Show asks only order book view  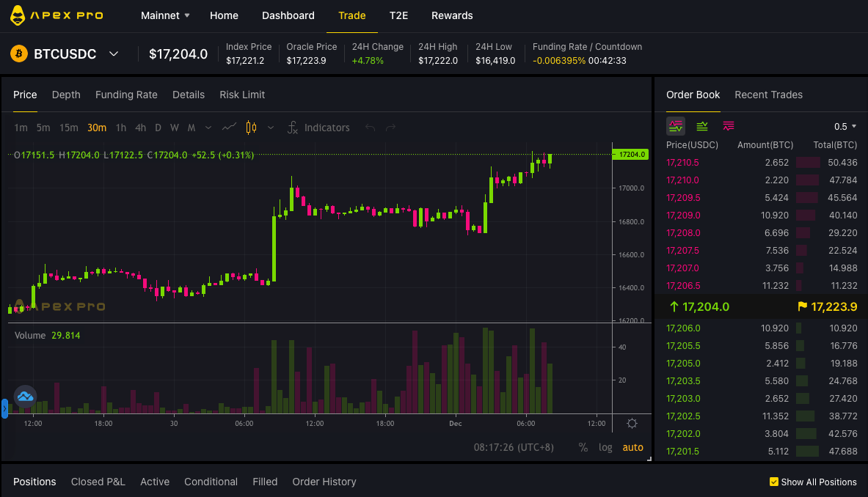pos(729,126)
